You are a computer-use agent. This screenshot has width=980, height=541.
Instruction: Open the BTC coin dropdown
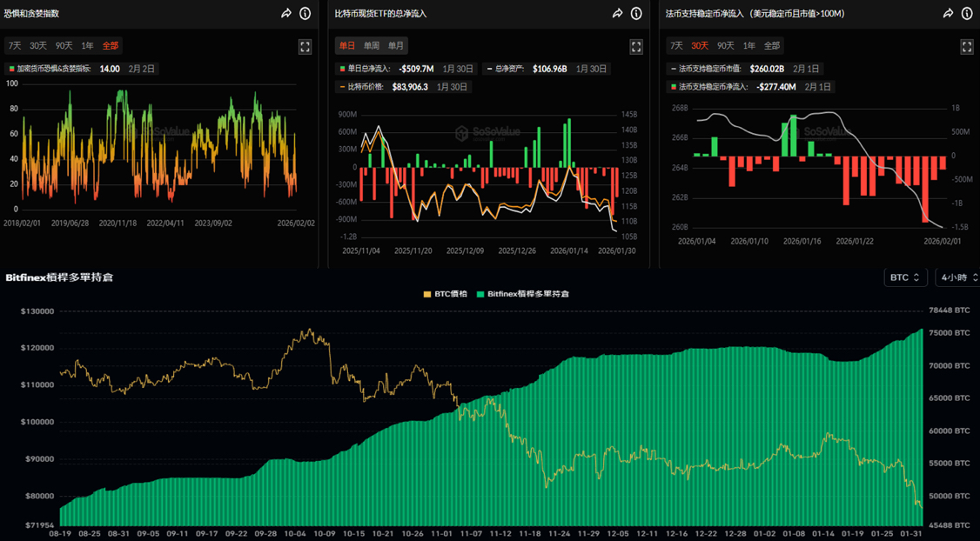[905, 277]
